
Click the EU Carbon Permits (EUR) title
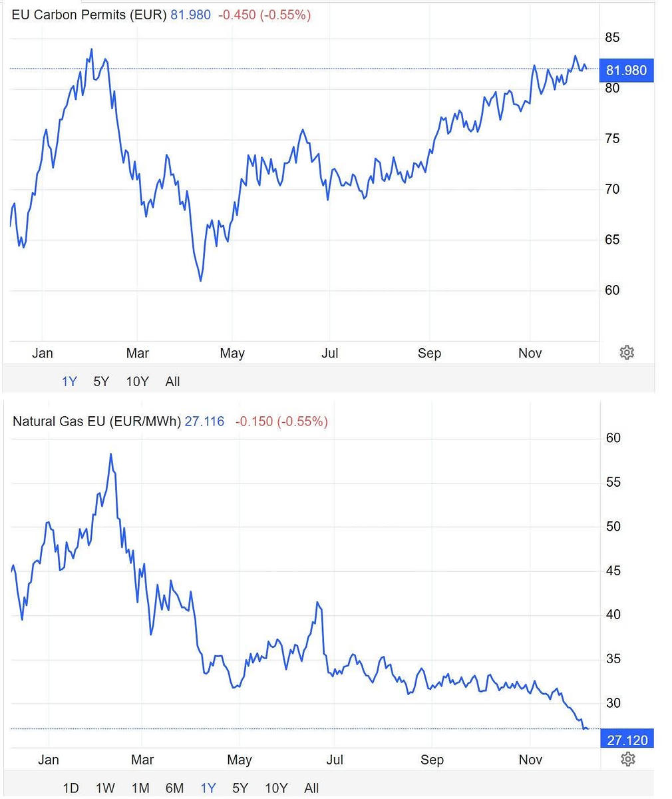coord(89,15)
